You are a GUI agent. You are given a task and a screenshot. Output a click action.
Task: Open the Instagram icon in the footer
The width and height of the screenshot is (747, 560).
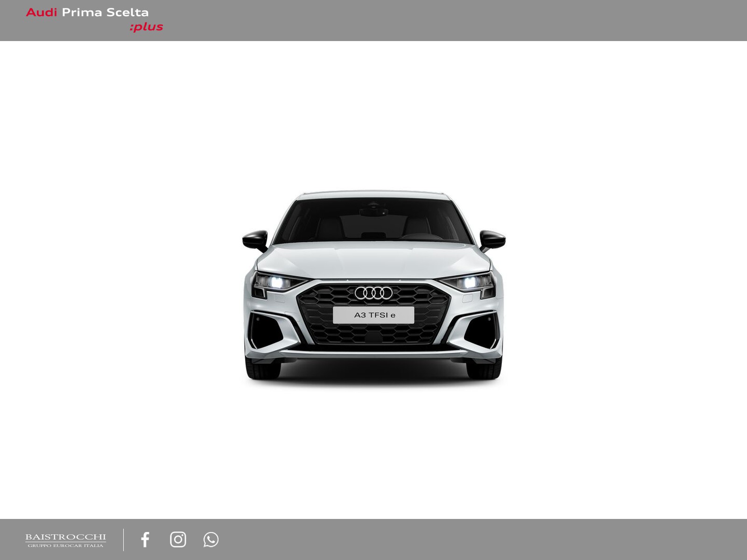(x=178, y=539)
